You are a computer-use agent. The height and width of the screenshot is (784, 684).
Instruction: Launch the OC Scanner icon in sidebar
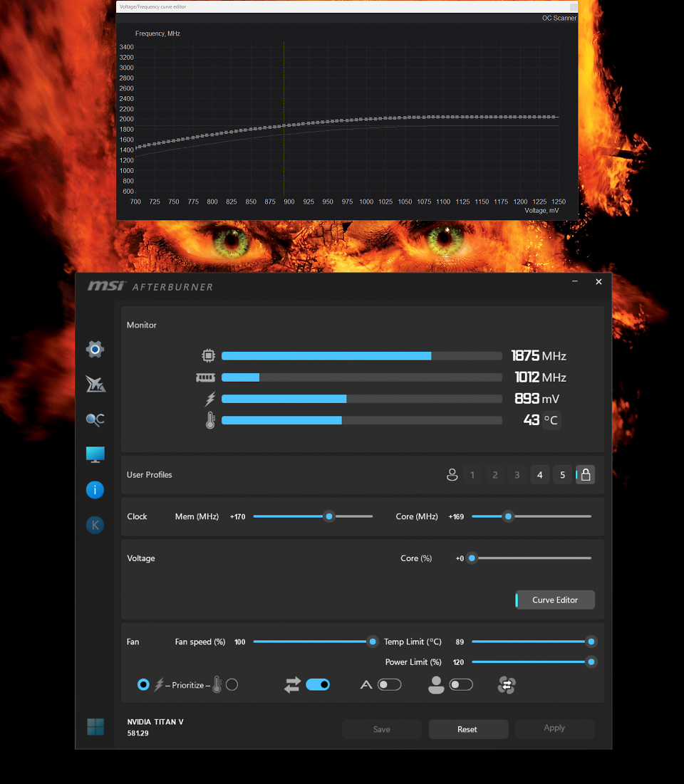pyautogui.click(x=95, y=419)
